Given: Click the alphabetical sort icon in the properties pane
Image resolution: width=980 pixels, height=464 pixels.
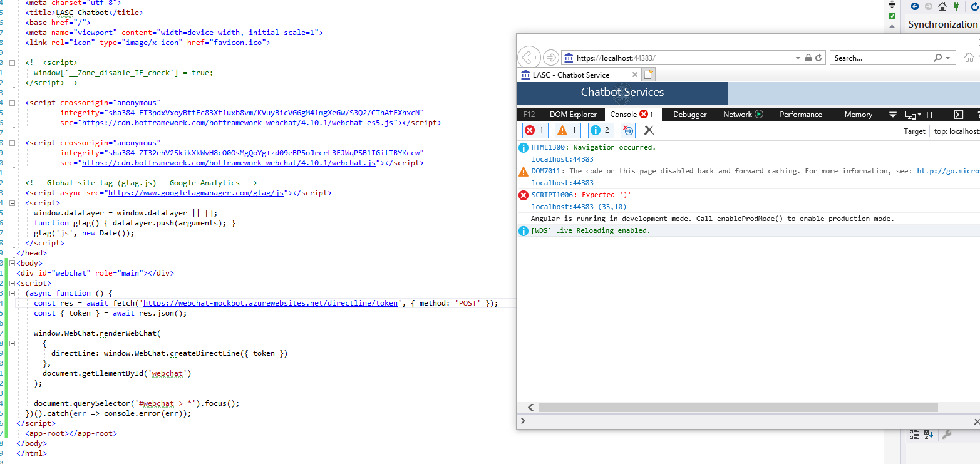Looking at the screenshot, I should click(x=929, y=435).
